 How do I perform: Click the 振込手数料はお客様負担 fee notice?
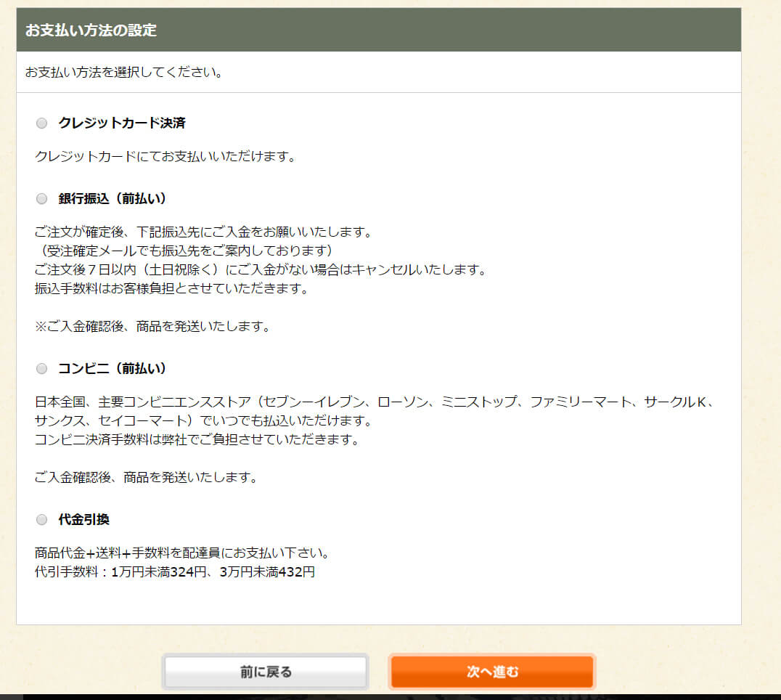pos(171,289)
